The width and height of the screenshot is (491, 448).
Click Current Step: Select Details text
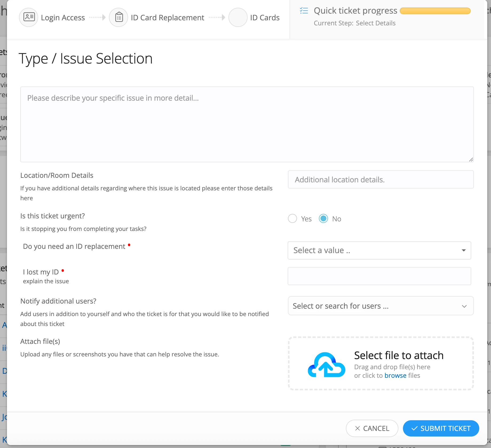(x=355, y=23)
